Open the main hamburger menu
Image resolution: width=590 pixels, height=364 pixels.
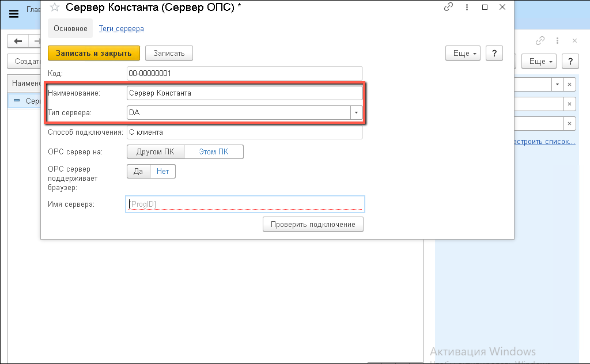coord(14,14)
